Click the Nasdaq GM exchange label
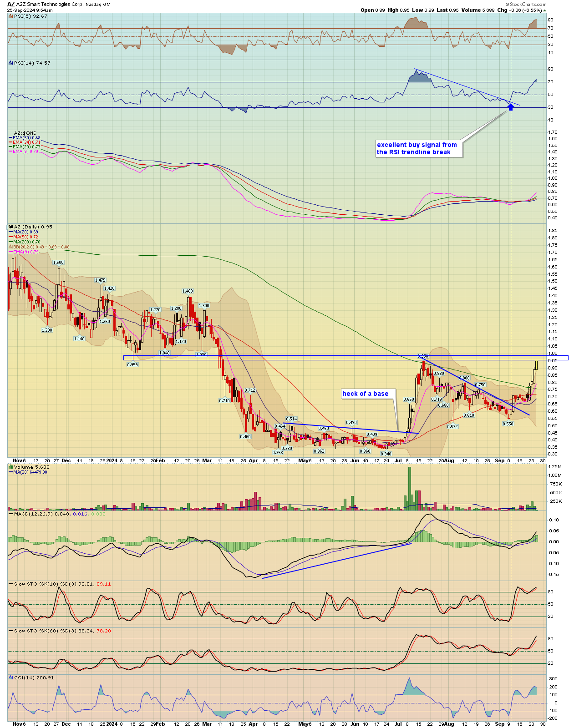 [x=98, y=5]
